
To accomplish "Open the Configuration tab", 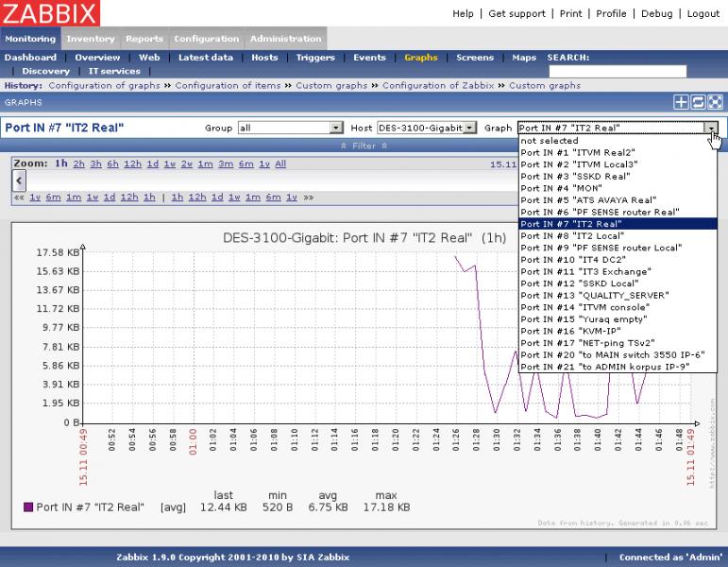I will click(x=206, y=39).
